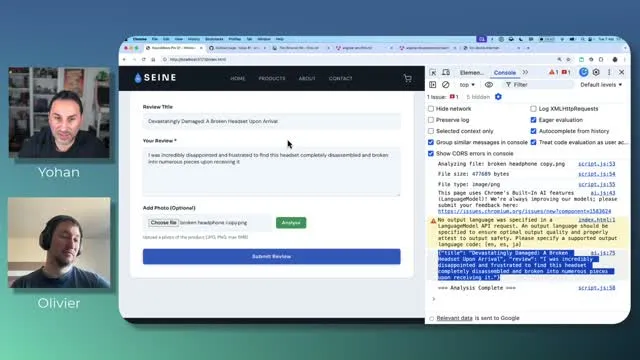Expand more DevTools tabs chevron
Viewport: 640px width, 360px height.
pos(525,72)
